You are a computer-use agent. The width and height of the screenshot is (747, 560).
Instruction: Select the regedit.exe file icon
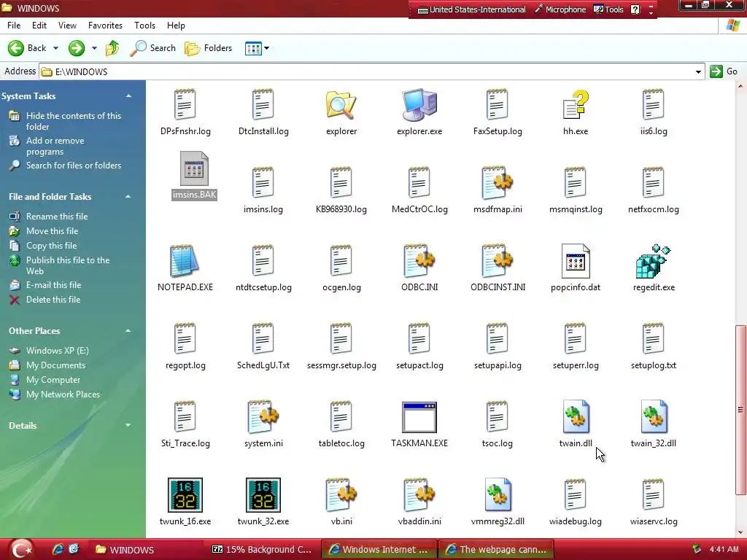[x=653, y=261]
